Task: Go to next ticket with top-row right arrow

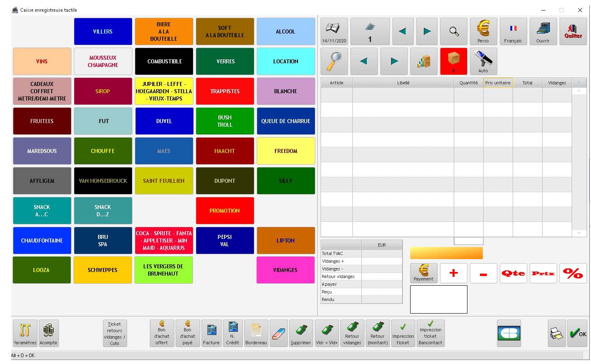Action: [x=427, y=31]
